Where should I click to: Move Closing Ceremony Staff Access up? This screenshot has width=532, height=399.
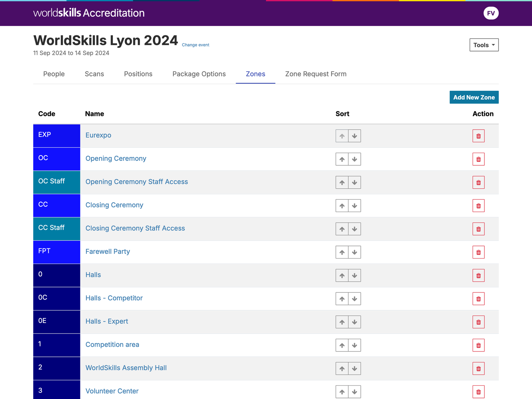(x=342, y=229)
